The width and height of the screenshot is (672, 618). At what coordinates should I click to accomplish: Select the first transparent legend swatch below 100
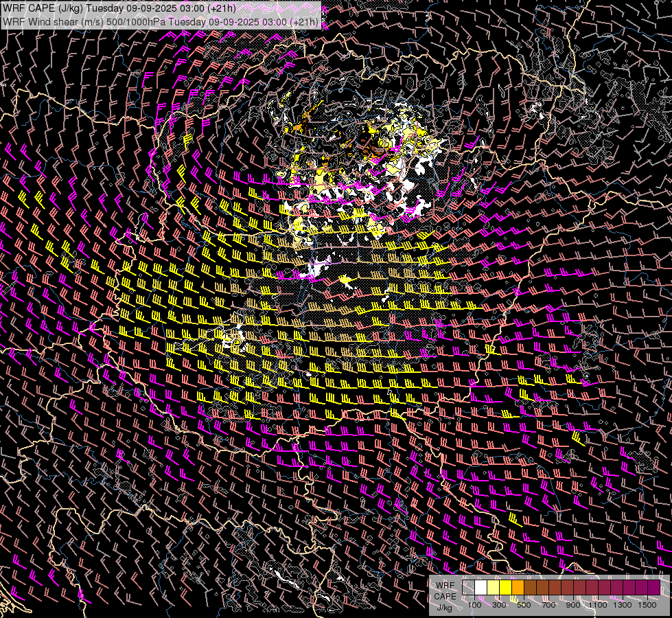click(468, 588)
